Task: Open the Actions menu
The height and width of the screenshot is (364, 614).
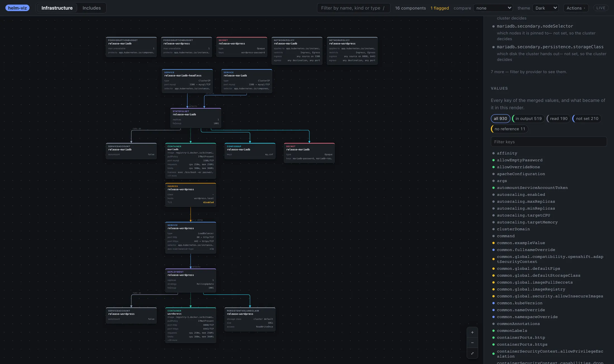Action: tap(576, 8)
